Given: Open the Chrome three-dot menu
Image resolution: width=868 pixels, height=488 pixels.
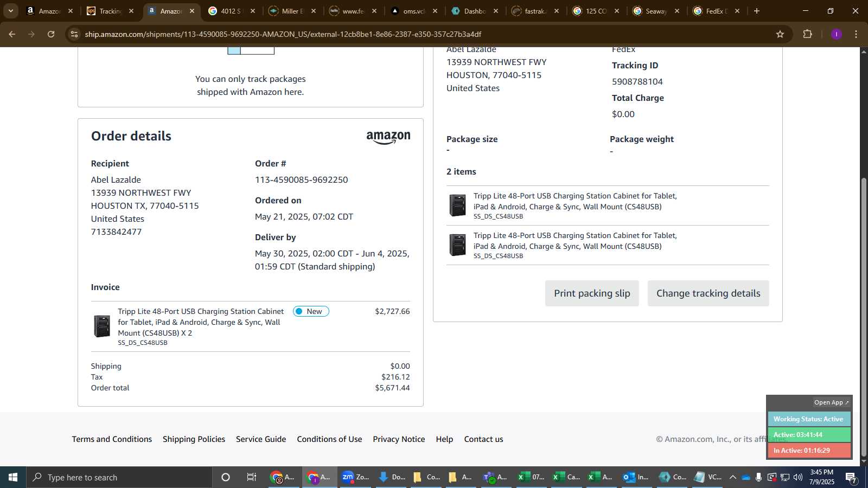Looking at the screenshot, I should click(856, 34).
